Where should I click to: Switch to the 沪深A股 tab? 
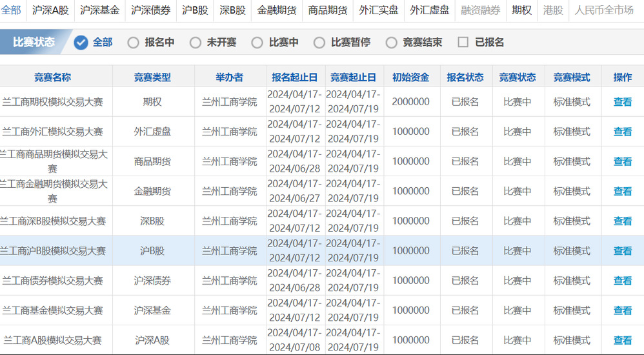coord(50,10)
